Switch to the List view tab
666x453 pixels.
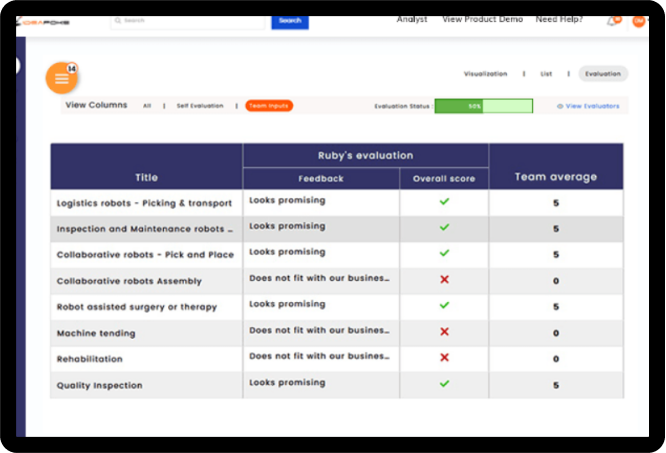coord(546,74)
